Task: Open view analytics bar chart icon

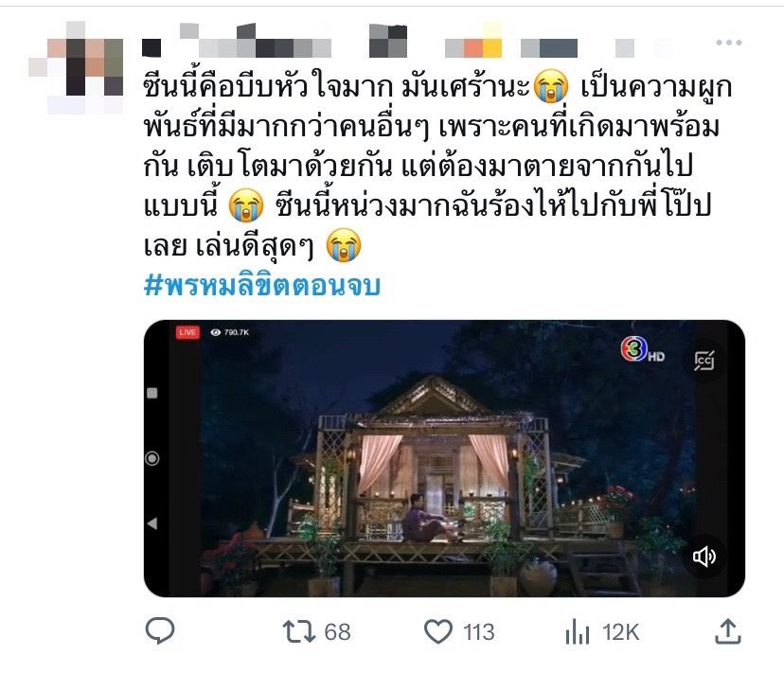Action: (577, 631)
